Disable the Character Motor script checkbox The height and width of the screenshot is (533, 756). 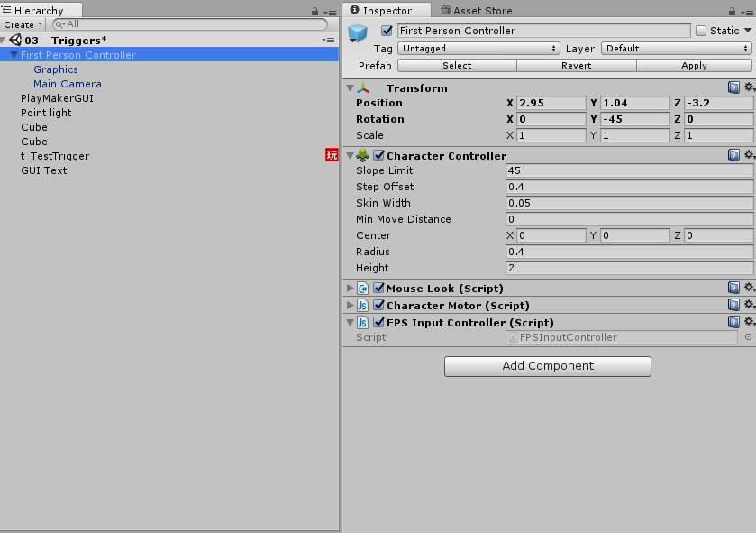pyautogui.click(x=379, y=305)
